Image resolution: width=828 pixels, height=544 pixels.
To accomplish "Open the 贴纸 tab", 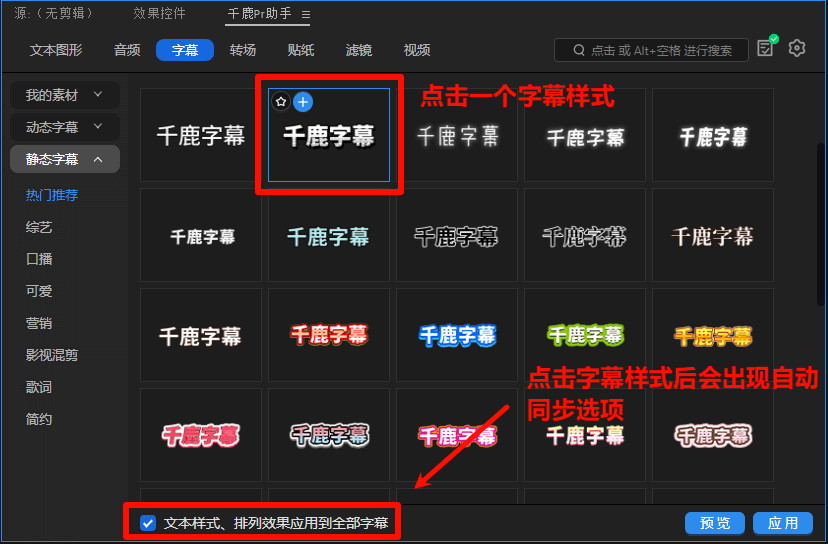I will 301,50.
